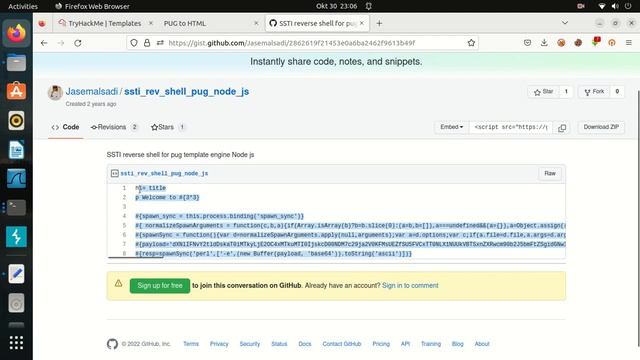Open the About footer link

(482, 344)
